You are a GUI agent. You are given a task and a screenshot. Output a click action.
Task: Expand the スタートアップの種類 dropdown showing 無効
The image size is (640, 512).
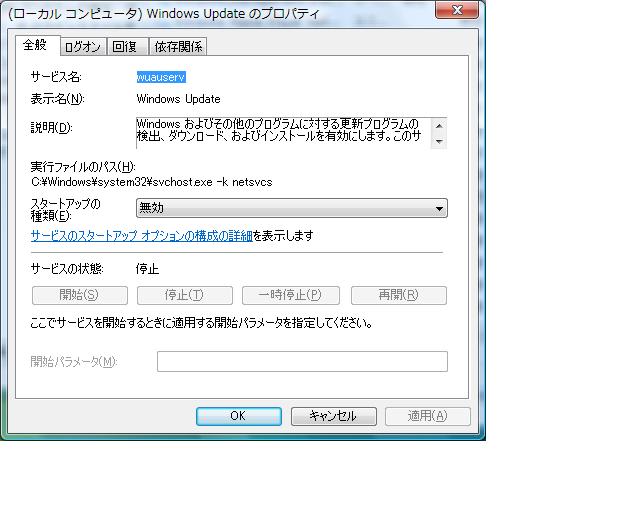click(x=291, y=208)
